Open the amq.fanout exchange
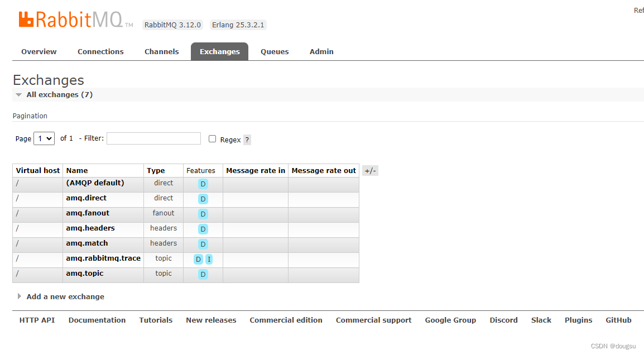 tap(88, 213)
